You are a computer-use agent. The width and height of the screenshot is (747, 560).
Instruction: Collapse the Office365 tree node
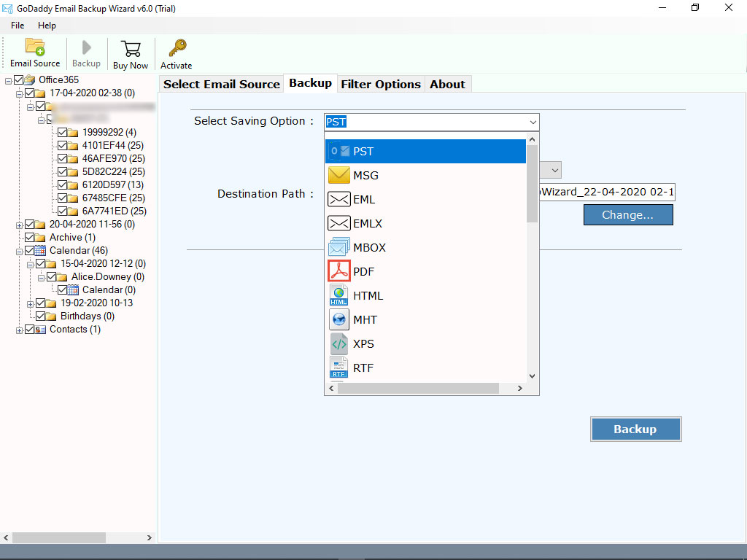click(x=8, y=82)
